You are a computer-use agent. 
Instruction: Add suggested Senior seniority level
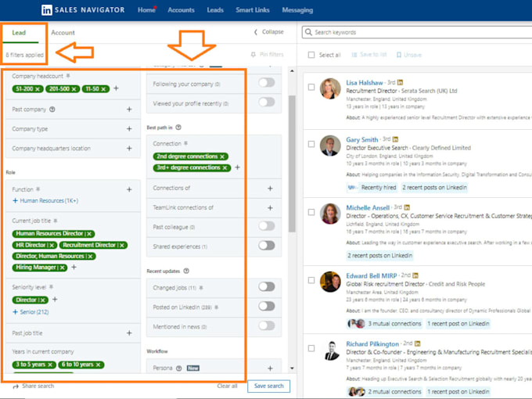31,312
